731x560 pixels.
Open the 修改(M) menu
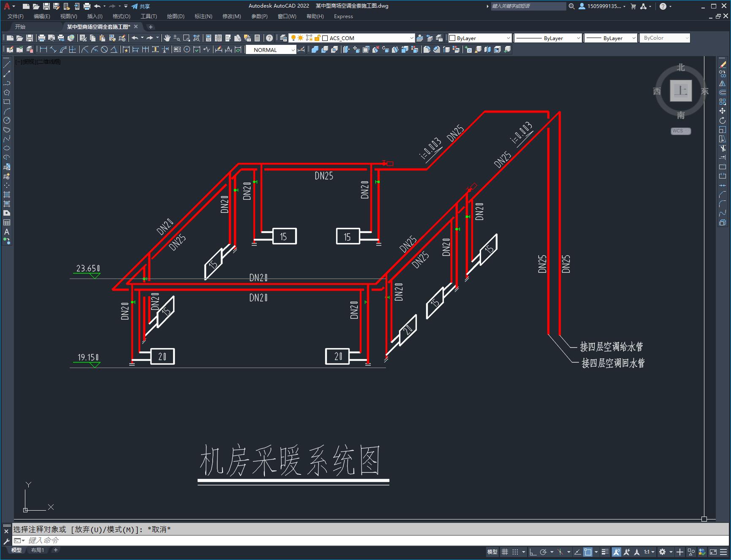coord(231,16)
